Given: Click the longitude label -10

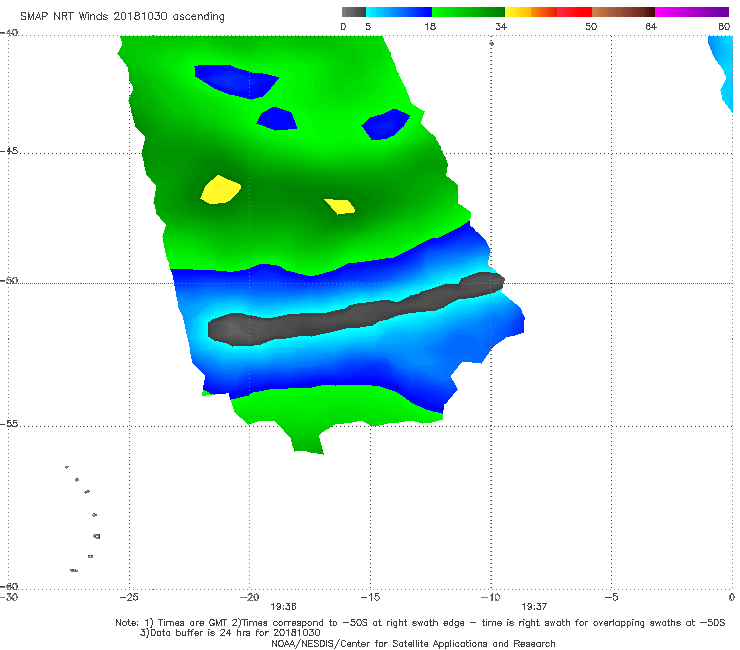Looking at the screenshot, I should (490, 597).
